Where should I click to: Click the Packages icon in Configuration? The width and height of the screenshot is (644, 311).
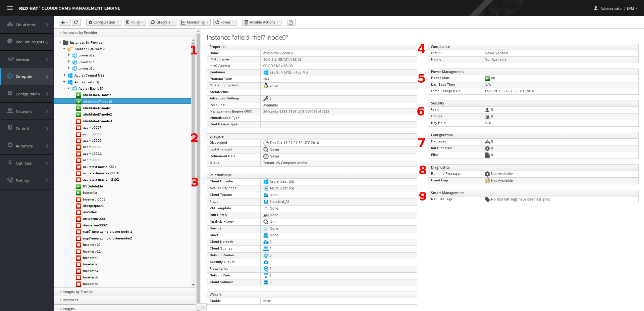pyautogui.click(x=487, y=142)
